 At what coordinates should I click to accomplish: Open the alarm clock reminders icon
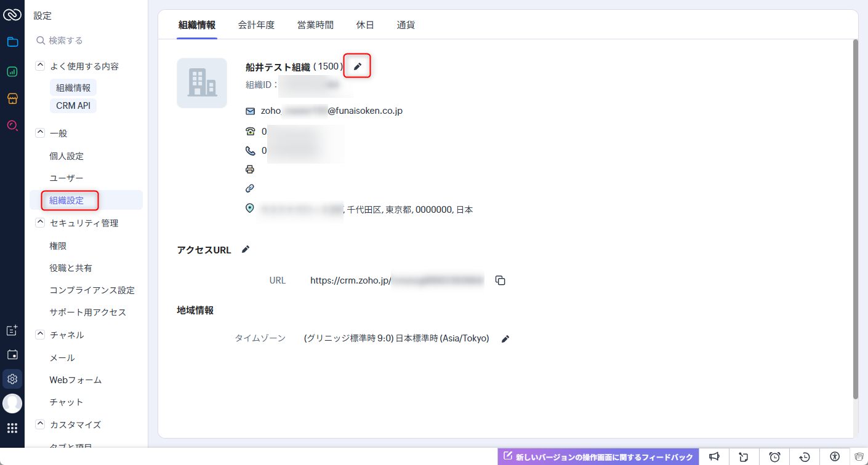775,456
